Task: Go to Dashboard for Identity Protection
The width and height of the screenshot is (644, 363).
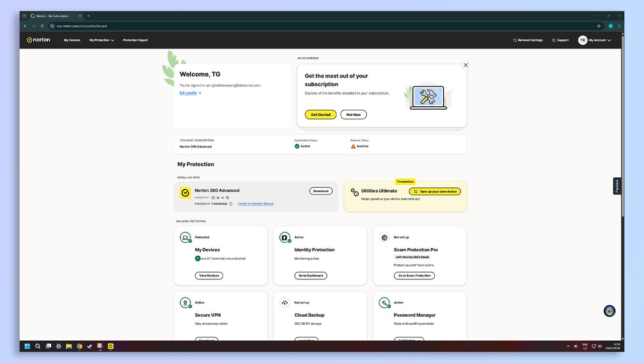Action: tap(310, 276)
